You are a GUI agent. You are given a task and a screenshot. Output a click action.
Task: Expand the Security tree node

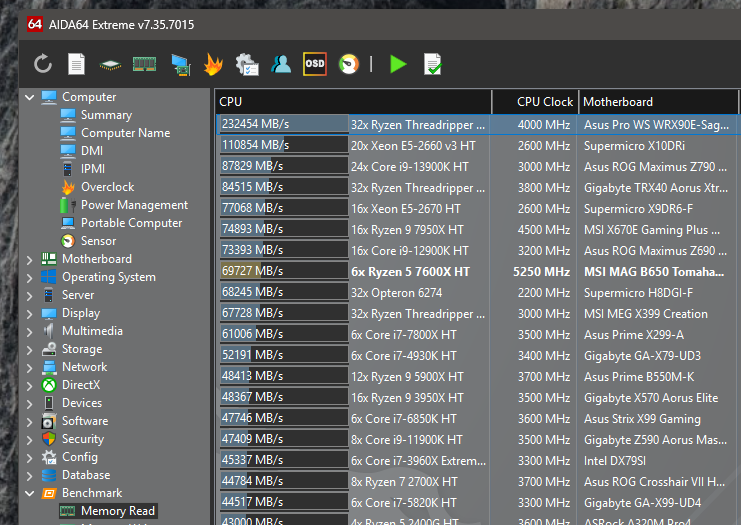coord(30,439)
